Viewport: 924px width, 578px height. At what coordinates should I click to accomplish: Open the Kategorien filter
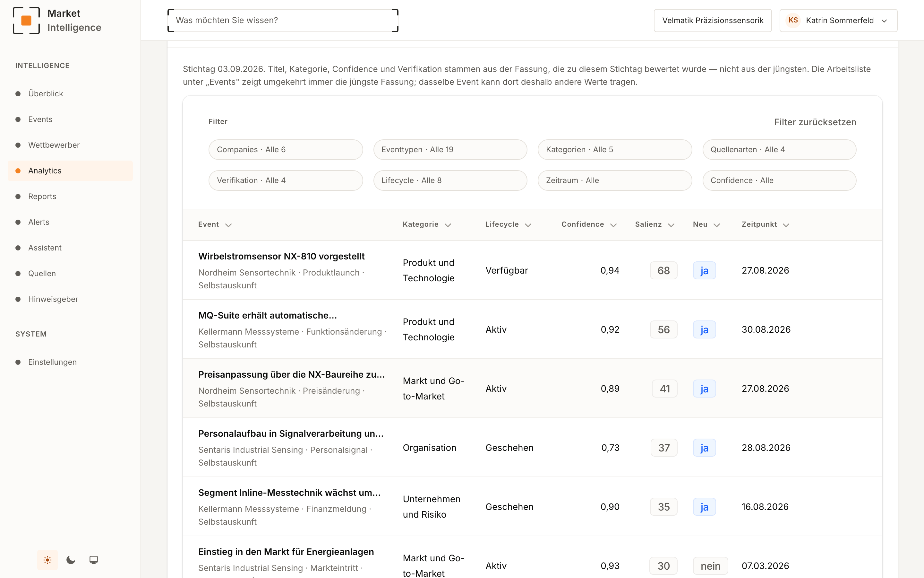pos(615,149)
